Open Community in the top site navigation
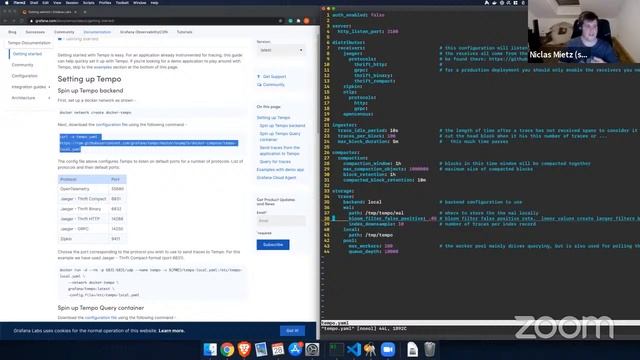The image size is (640, 360). [64, 32]
